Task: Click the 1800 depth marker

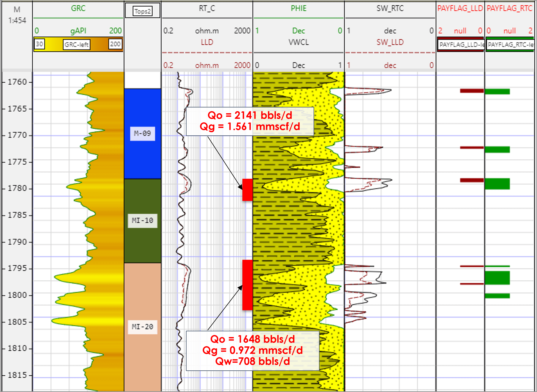Action: [x=17, y=295]
